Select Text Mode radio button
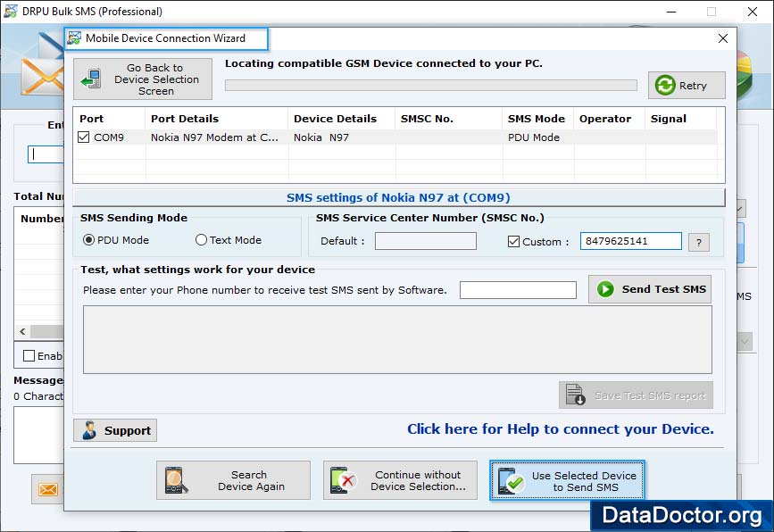Viewport: 774px width, 532px height. point(201,240)
